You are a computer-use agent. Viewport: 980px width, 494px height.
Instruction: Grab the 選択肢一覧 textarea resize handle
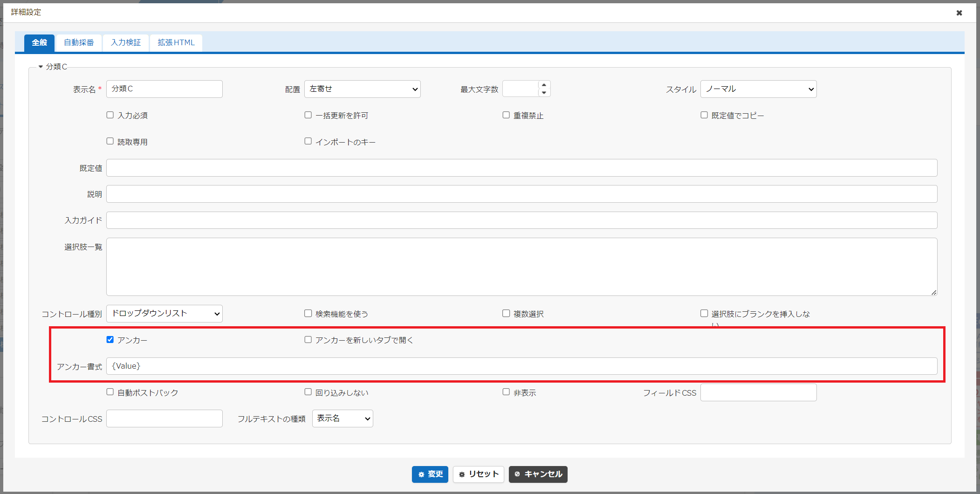point(934,292)
